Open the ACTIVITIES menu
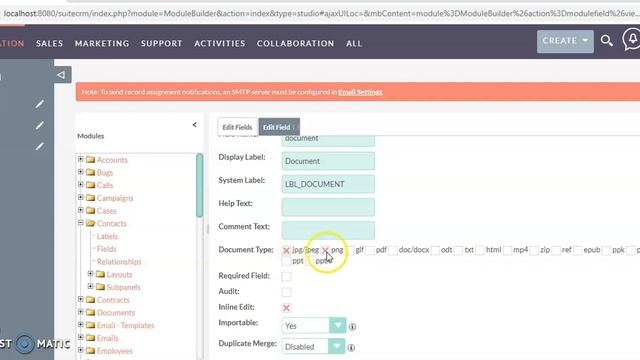This screenshot has height=360, width=640. (x=220, y=43)
